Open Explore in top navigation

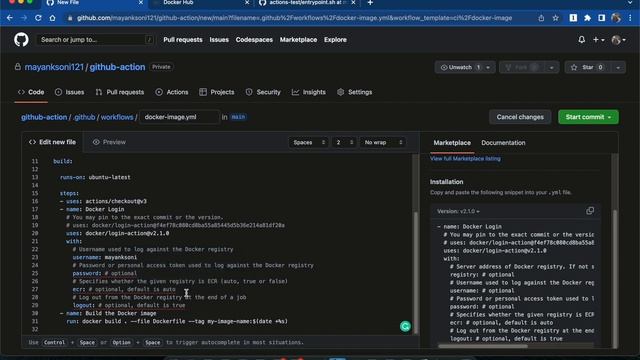335,40
